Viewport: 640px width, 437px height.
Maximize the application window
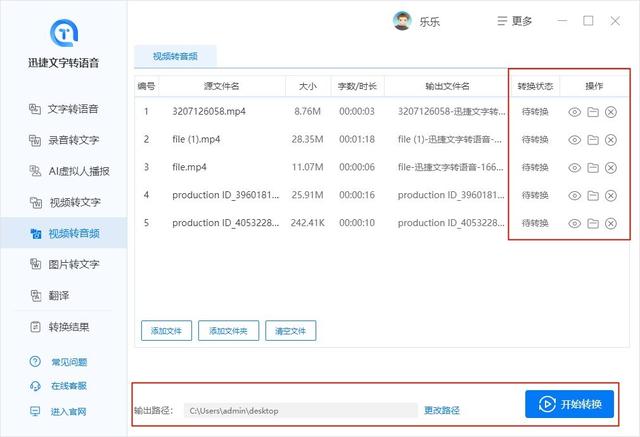[588, 21]
